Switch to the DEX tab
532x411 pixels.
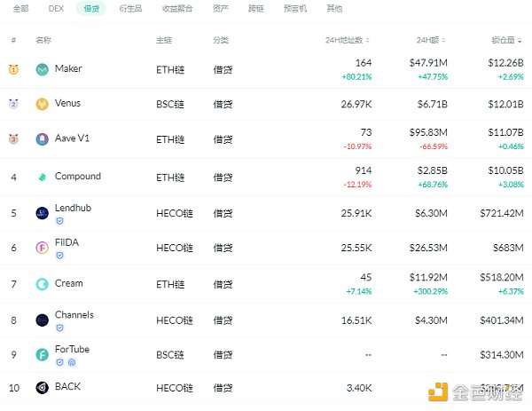(56, 9)
